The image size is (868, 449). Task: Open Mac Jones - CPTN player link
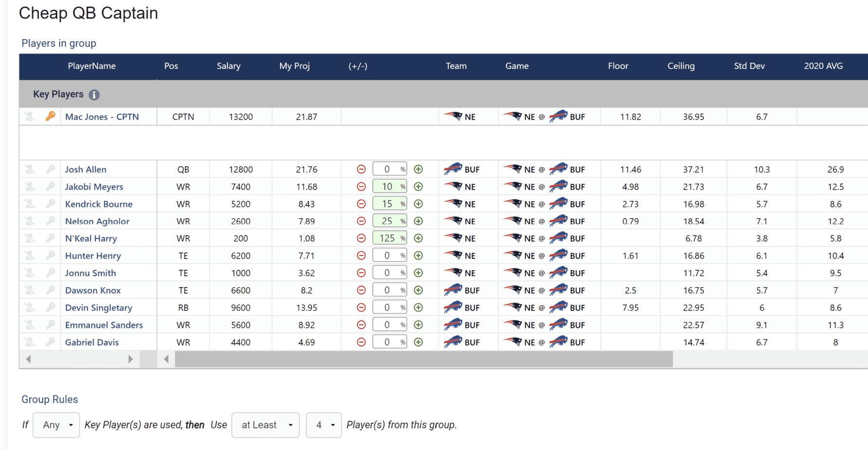(x=102, y=117)
